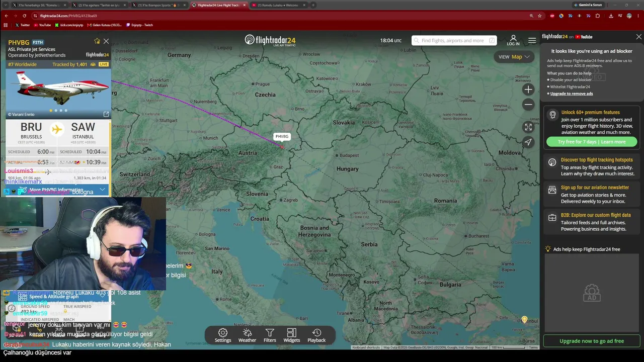Click the PHVBG map callout label

(282, 136)
